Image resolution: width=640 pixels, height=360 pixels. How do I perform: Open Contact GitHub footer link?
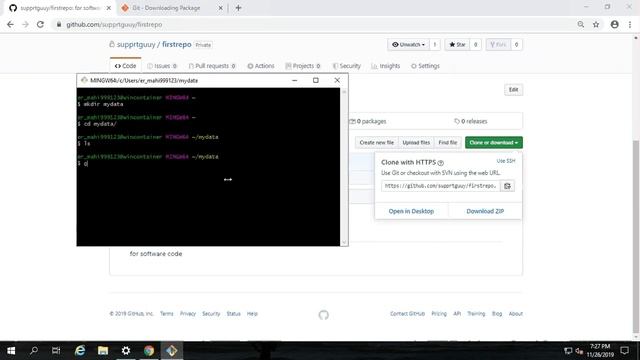[x=407, y=313]
